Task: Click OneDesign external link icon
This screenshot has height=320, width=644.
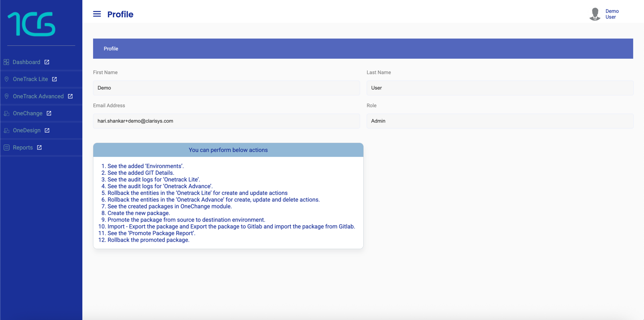Action: tap(47, 130)
